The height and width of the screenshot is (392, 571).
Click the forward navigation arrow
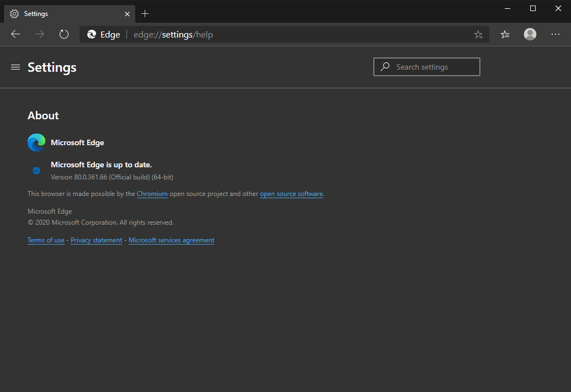tap(40, 34)
